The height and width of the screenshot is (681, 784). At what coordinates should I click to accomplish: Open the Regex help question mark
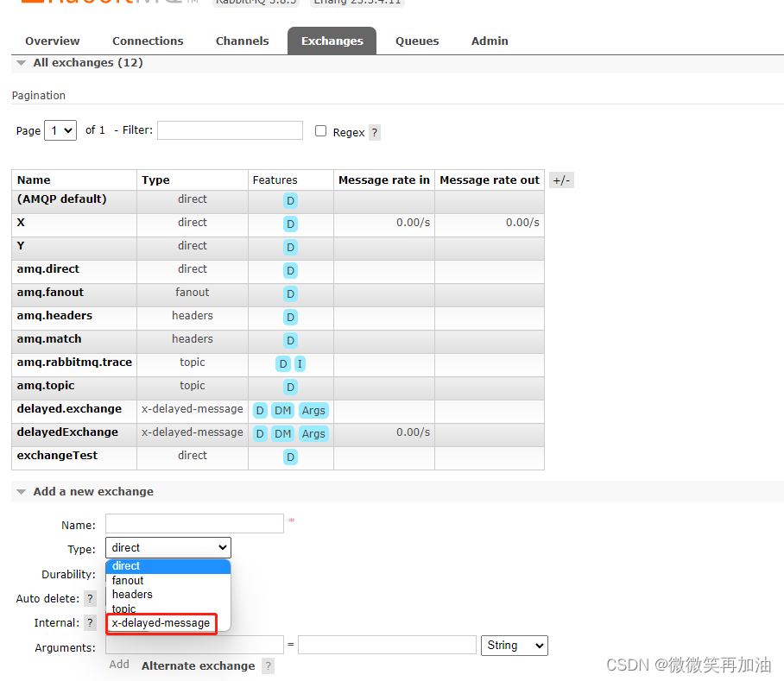coord(375,132)
